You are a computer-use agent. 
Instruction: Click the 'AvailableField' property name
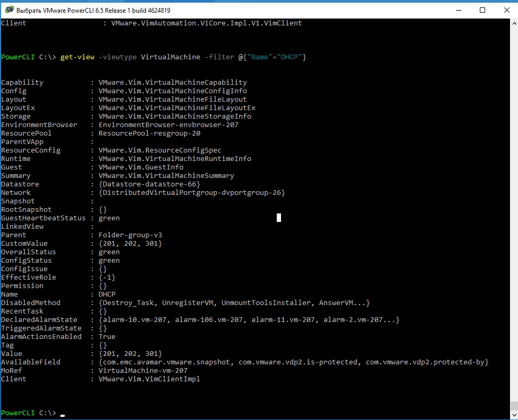pos(31,362)
